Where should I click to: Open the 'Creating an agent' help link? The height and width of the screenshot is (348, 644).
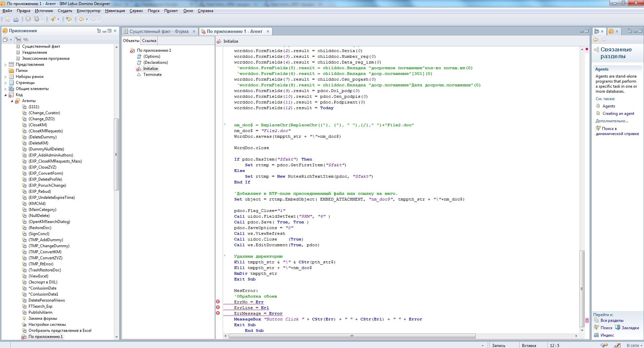[x=618, y=114]
